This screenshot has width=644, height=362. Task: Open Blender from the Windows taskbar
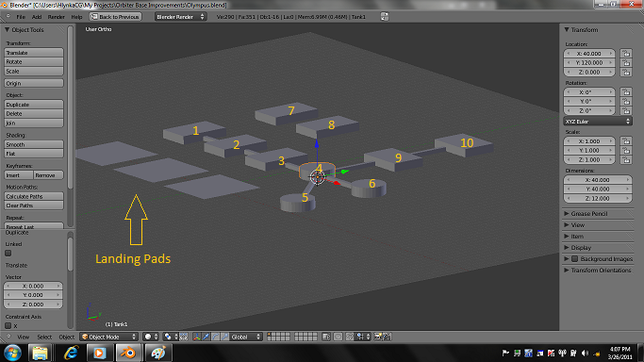(x=128, y=353)
